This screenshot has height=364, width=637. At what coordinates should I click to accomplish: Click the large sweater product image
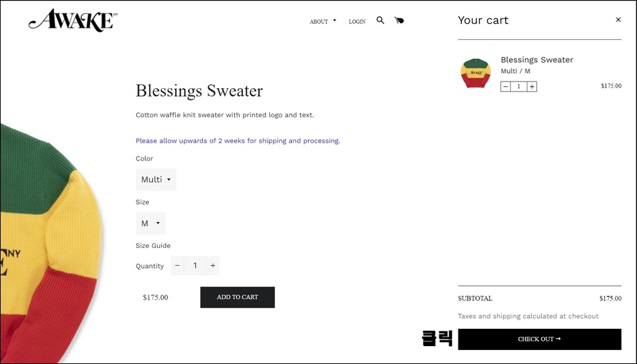50,243
